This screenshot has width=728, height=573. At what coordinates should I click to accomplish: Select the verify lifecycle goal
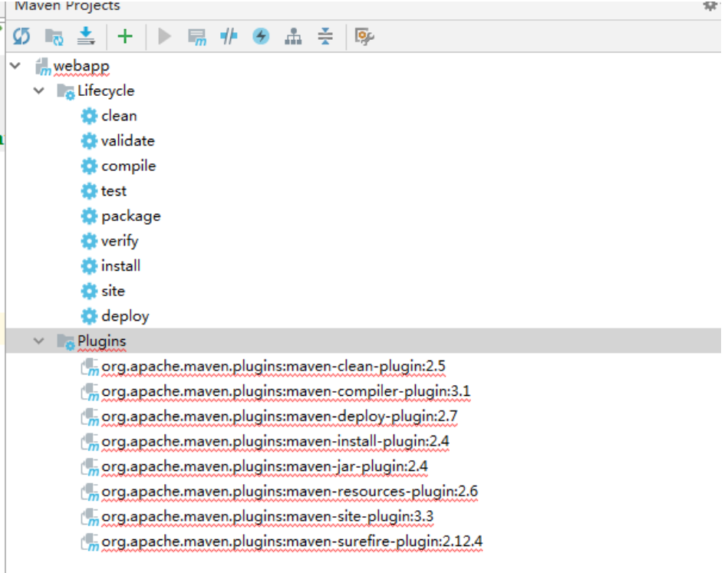click(x=120, y=242)
